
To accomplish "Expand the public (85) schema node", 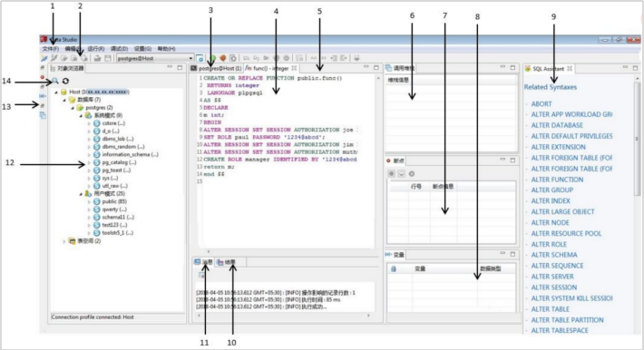I will coord(89,201).
